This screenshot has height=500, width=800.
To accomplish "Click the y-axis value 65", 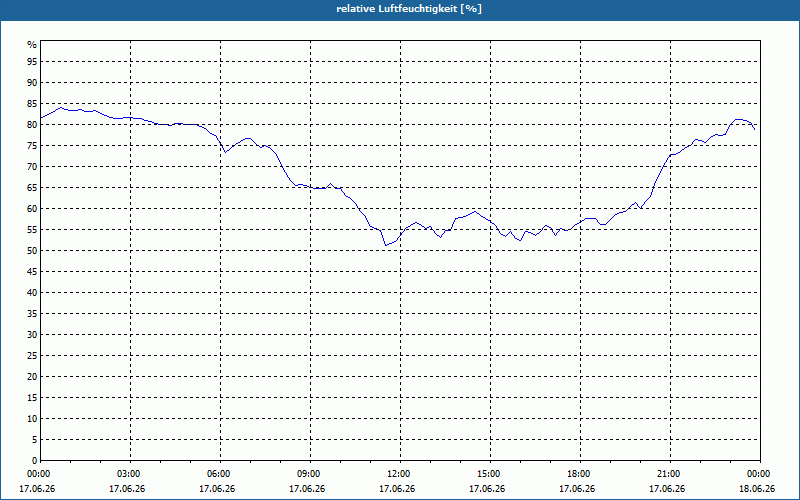I will click(x=32, y=188).
